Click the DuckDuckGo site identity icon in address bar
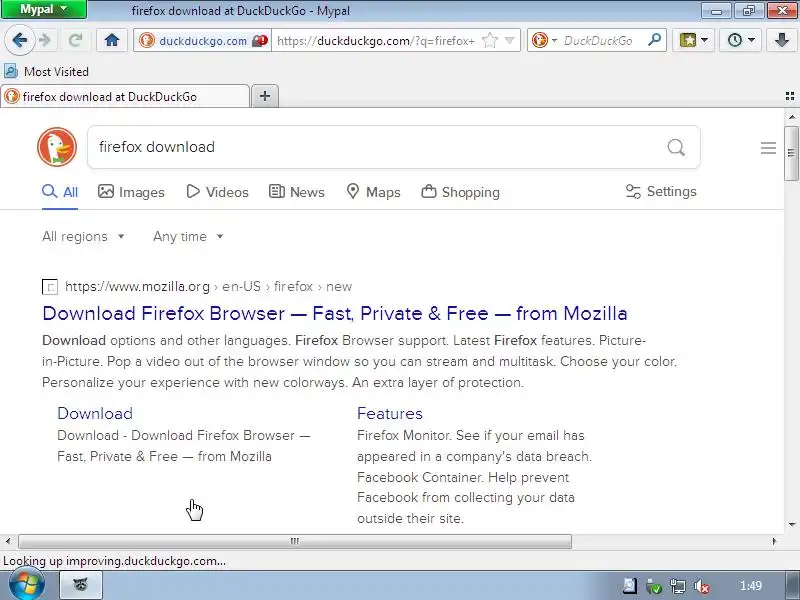 pos(147,40)
